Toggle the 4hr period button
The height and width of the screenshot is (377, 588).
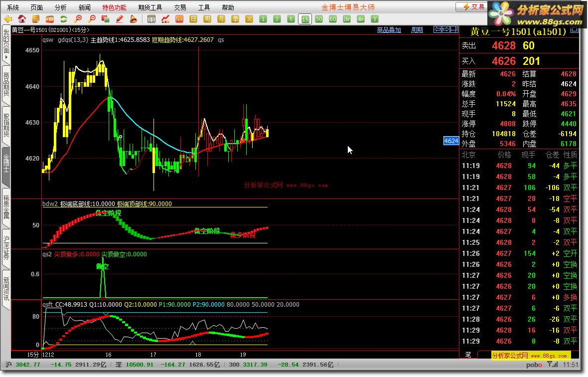pos(360,19)
